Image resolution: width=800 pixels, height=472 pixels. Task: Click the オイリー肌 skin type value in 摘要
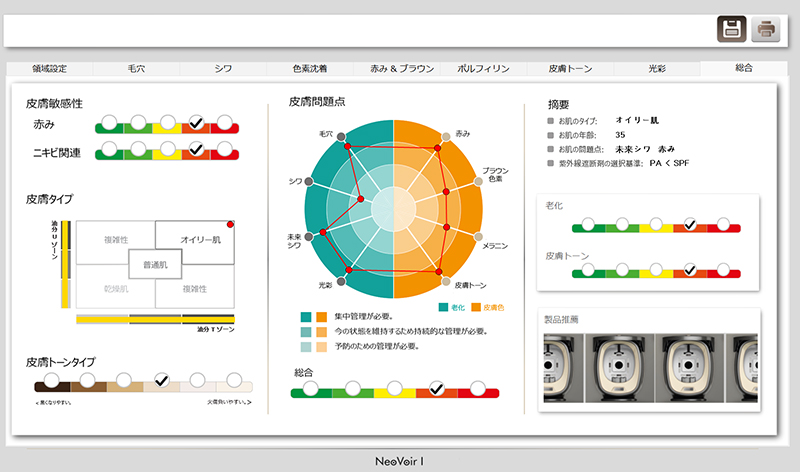pos(637,120)
